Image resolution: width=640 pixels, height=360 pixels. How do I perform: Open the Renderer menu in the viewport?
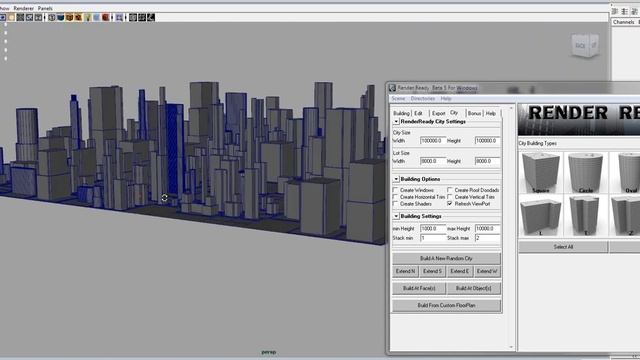(x=23, y=8)
